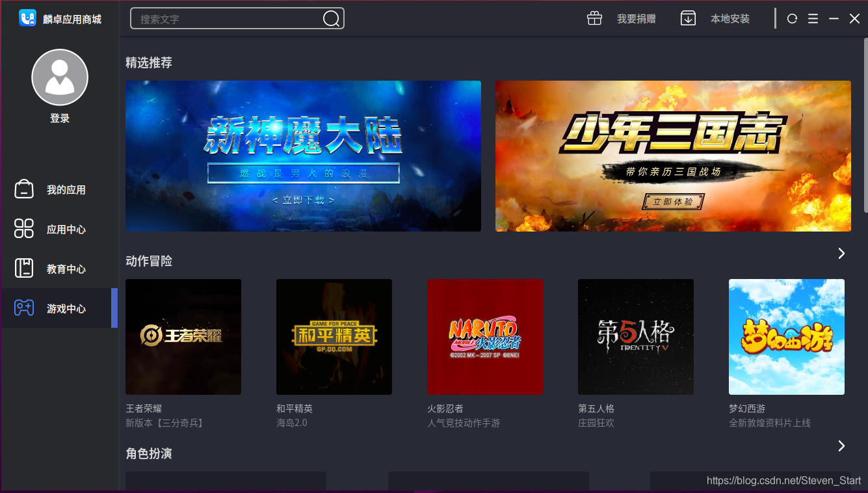Click the gamepad 游戏中心 icon
The width and height of the screenshot is (868, 493).
click(x=24, y=308)
